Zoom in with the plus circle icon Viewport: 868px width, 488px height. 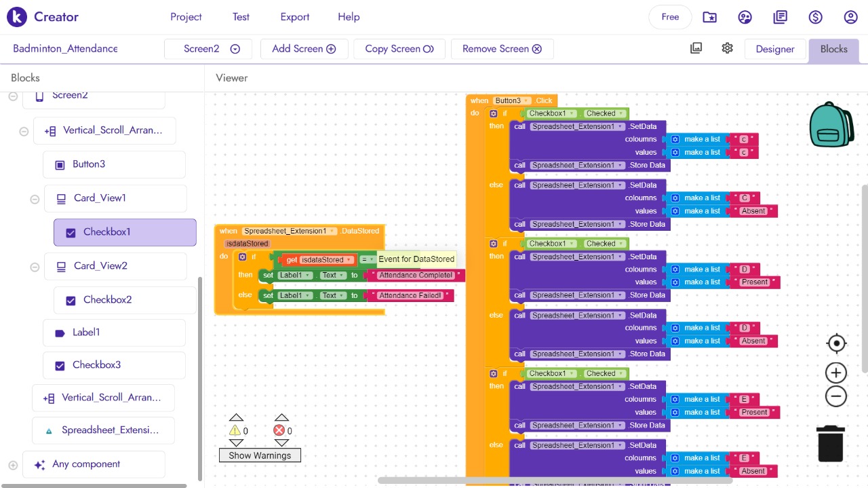(x=836, y=373)
